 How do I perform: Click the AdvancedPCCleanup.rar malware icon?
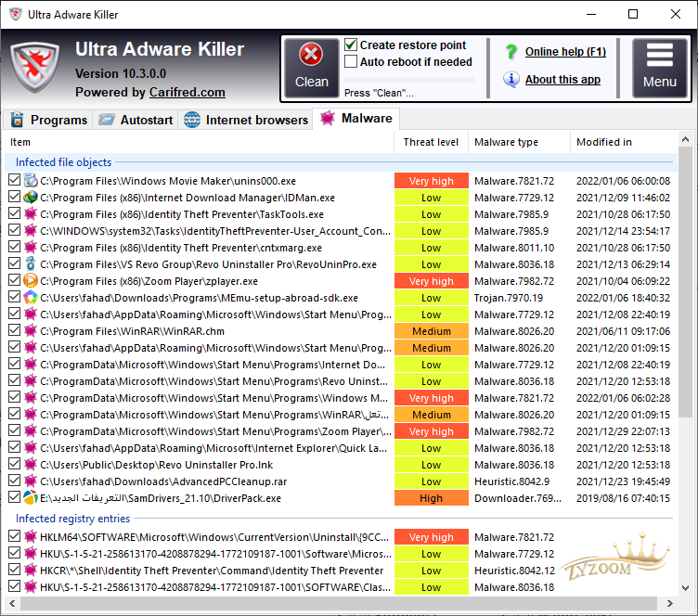pyautogui.click(x=31, y=481)
